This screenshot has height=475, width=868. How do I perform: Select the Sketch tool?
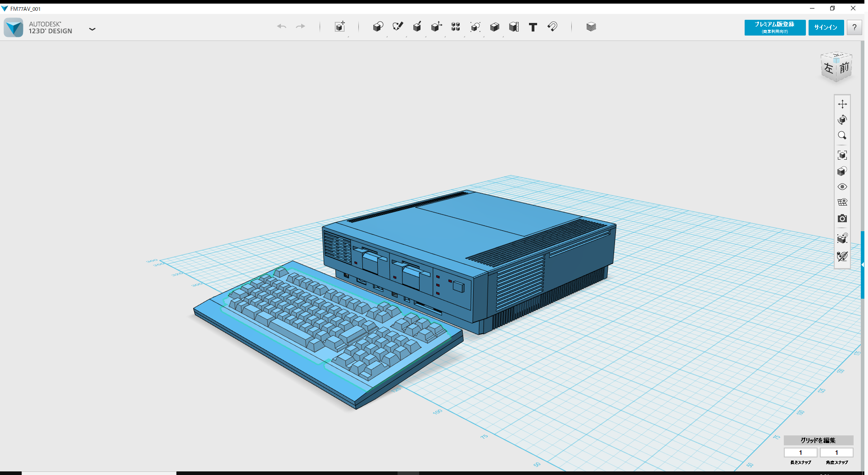point(398,27)
